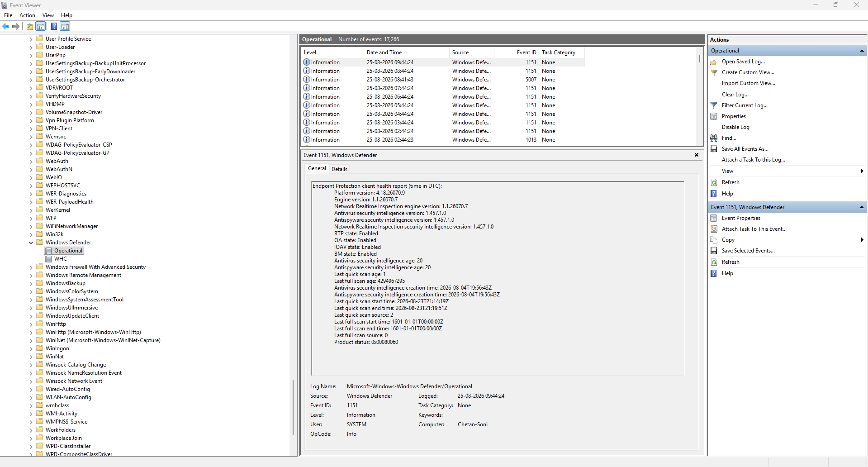Sort by Task Category column header

[561, 52]
